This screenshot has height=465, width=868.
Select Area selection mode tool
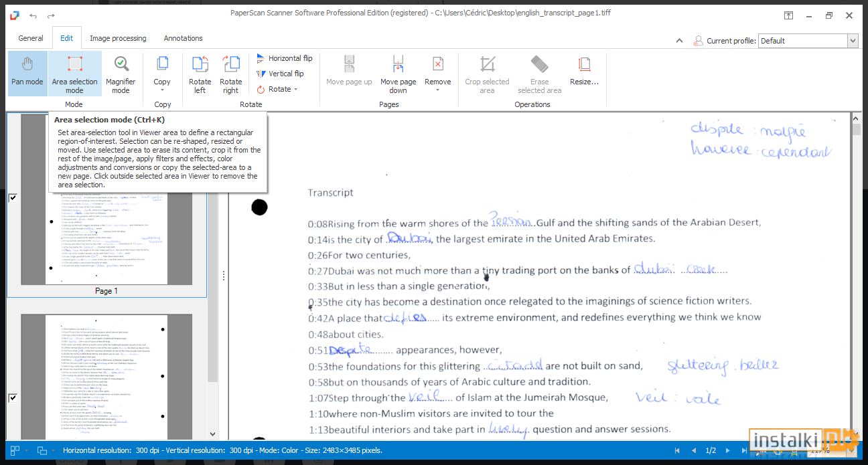(74, 73)
